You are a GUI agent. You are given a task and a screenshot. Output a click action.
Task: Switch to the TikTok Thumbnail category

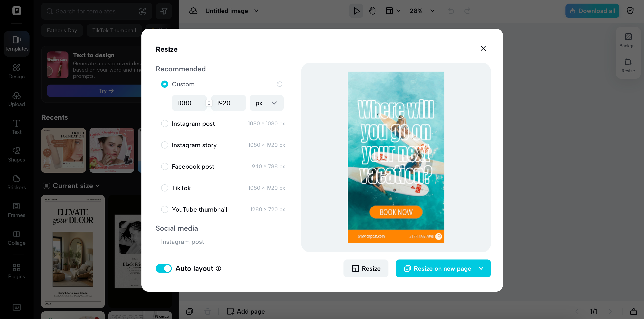coord(114,30)
